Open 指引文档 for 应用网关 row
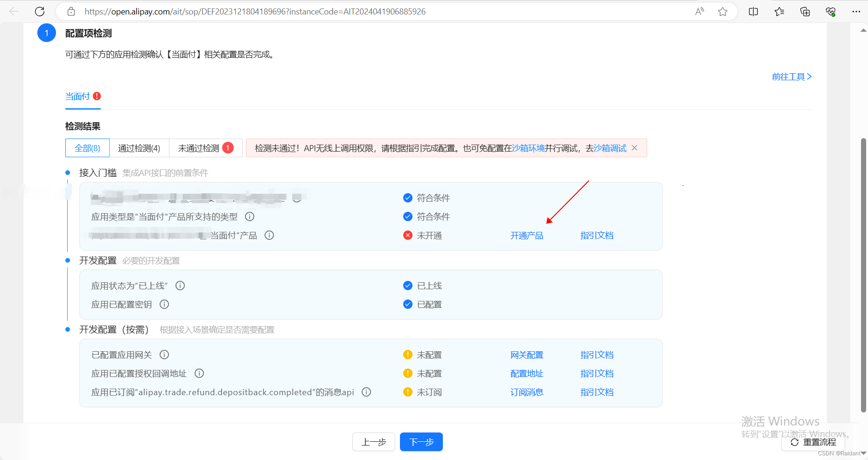Screen dimensions: 868x460 click(597, 355)
